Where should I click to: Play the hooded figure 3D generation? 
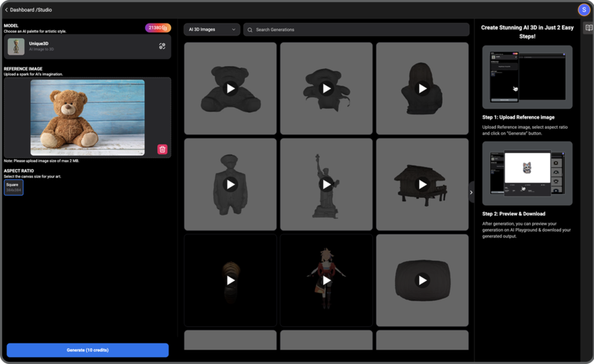tap(423, 88)
